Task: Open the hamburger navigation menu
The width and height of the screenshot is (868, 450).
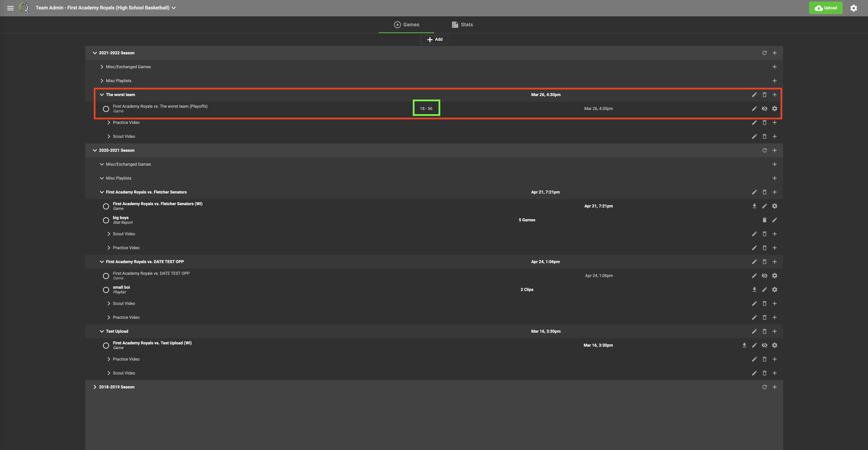Action: [x=10, y=8]
